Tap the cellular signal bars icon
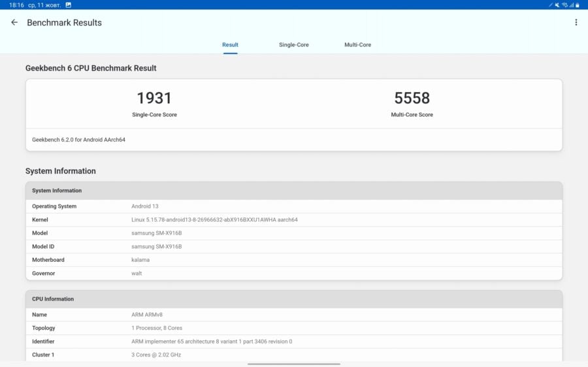 coord(571,5)
